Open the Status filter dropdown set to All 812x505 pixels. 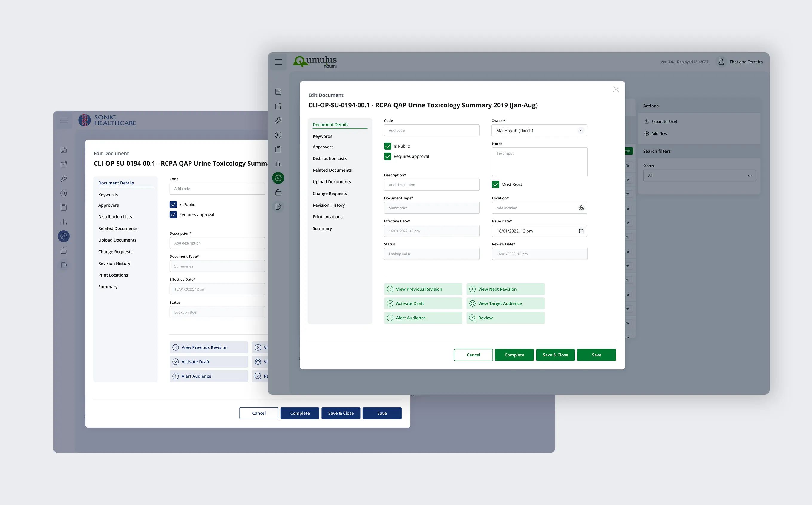click(699, 176)
